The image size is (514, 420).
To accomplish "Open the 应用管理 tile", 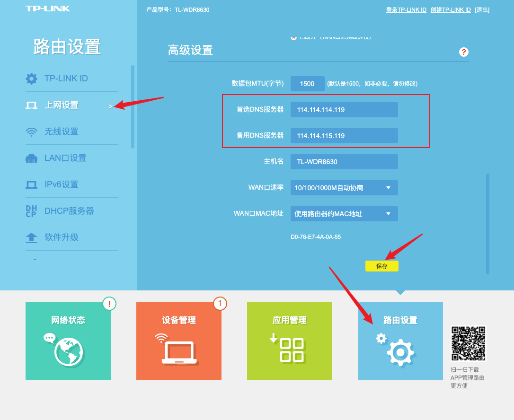I will pos(290,341).
